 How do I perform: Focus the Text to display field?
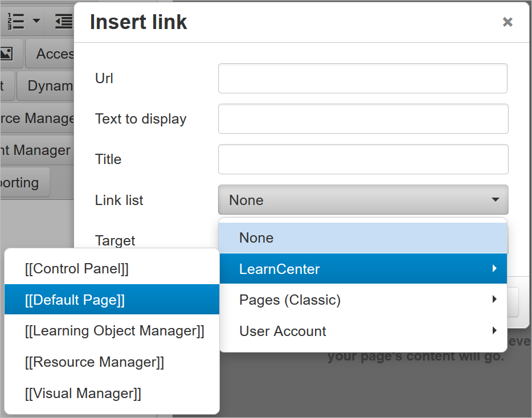363,118
